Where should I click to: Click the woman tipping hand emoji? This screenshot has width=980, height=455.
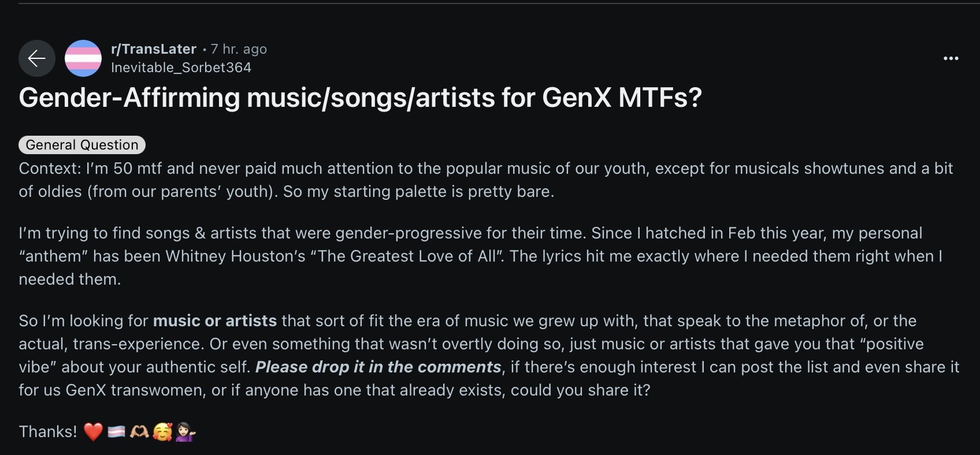pos(185,432)
